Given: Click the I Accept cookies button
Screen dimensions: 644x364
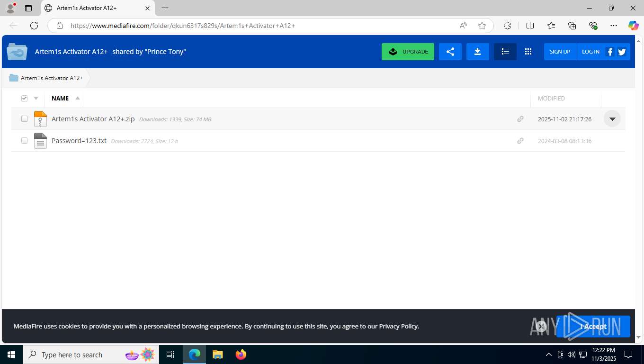Looking at the screenshot, I should coord(593,326).
